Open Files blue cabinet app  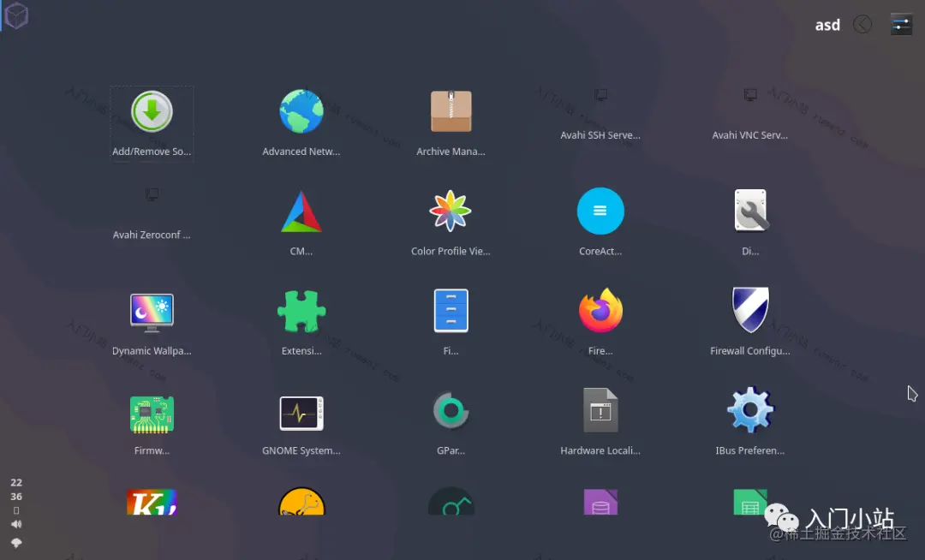451,323
